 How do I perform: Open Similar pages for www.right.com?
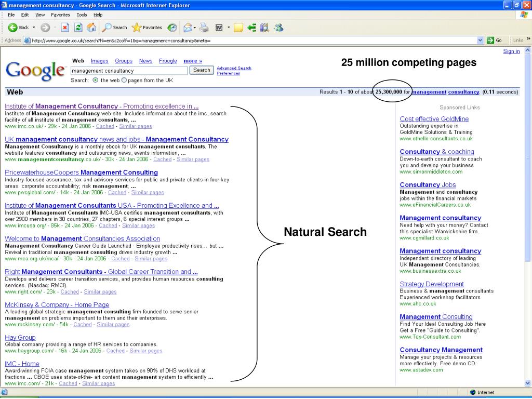point(100,292)
